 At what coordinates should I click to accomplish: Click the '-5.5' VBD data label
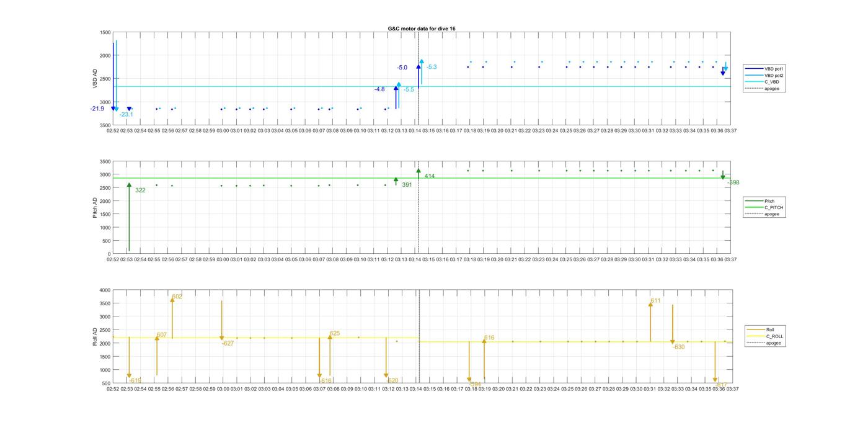[x=409, y=90]
